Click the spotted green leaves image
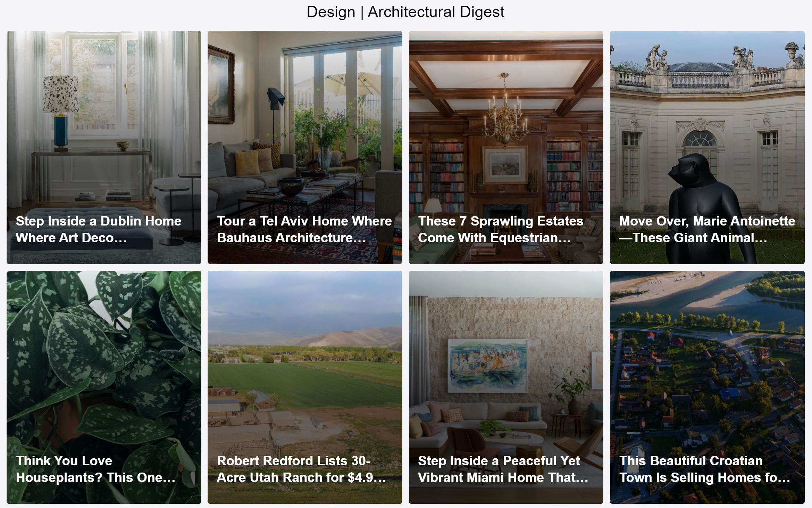The height and width of the screenshot is (508, 812). click(x=104, y=361)
